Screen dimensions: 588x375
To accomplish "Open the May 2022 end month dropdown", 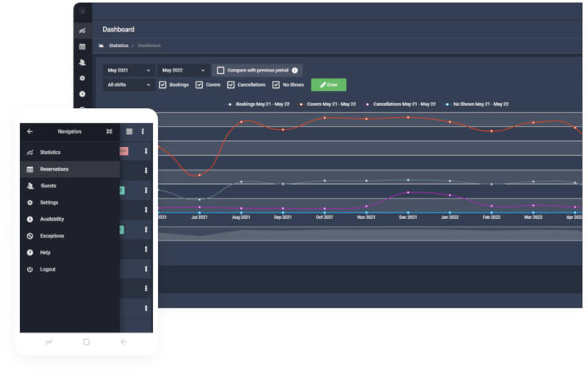I will [x=183, y=71].
